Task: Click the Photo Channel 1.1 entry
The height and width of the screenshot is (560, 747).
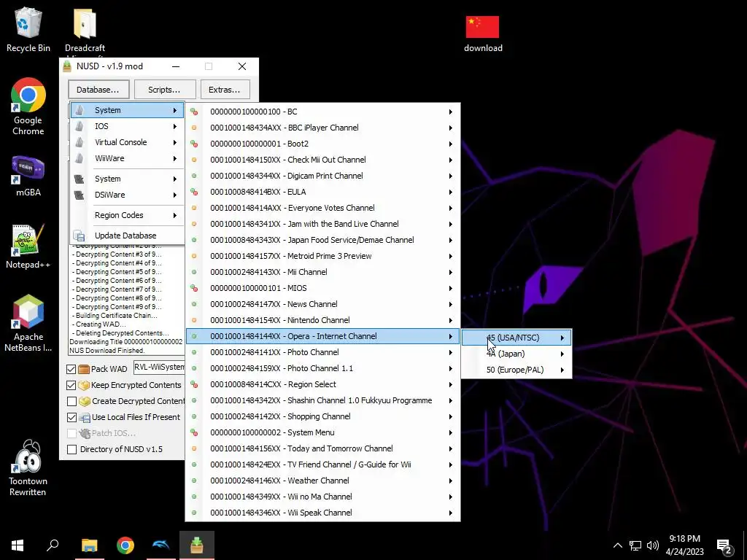Action: tap(322, 368)
